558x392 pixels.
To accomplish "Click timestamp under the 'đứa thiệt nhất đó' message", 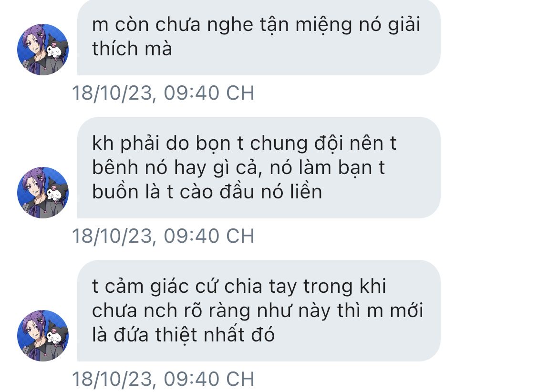I will coord(163,379).
